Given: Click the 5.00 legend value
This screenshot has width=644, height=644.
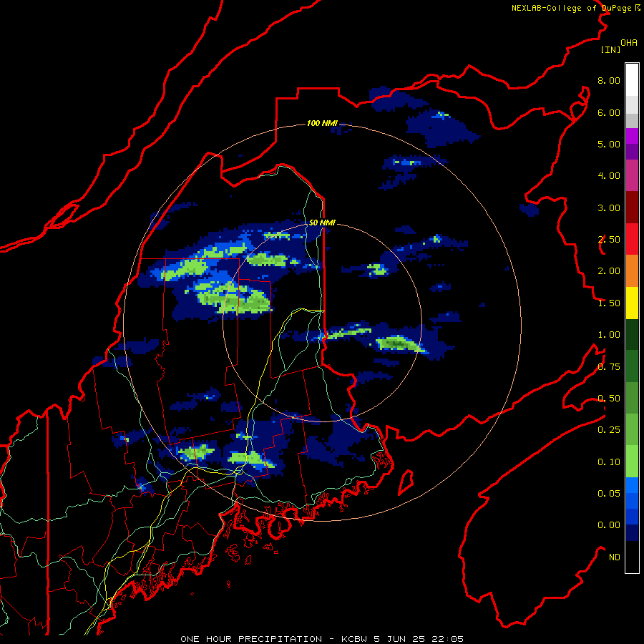Looking at the screenshot, I should [609, 144].
